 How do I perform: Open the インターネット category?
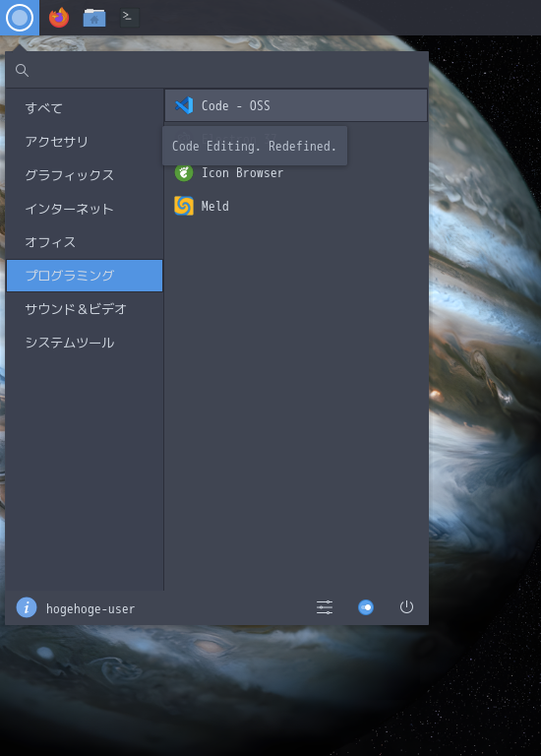[85, 209]
